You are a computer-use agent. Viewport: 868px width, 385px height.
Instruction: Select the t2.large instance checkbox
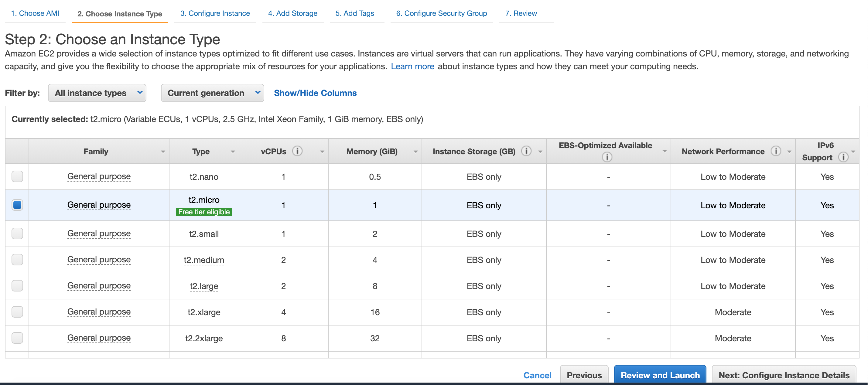(17, 286)
